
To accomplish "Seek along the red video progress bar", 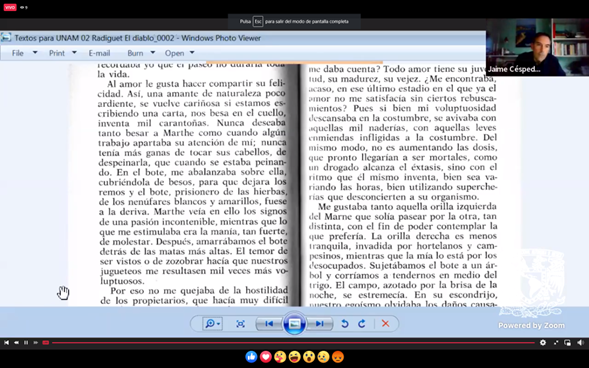I will (293, 342).
